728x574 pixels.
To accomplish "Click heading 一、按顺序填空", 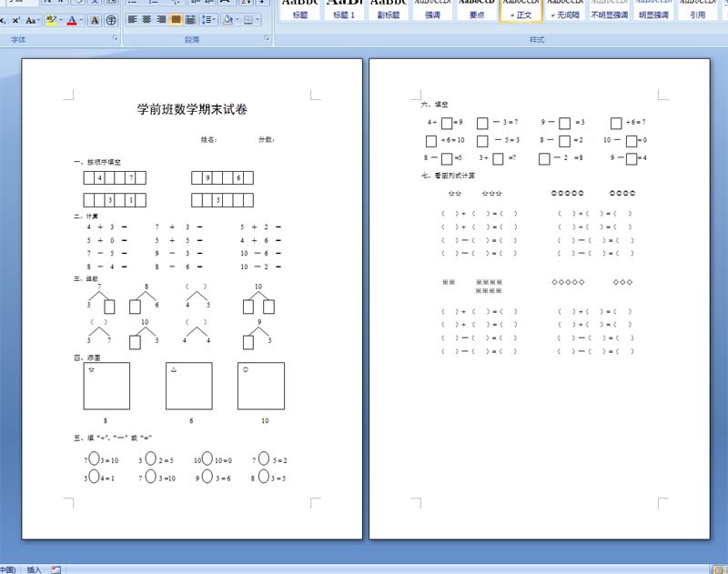I will point(97,162).
